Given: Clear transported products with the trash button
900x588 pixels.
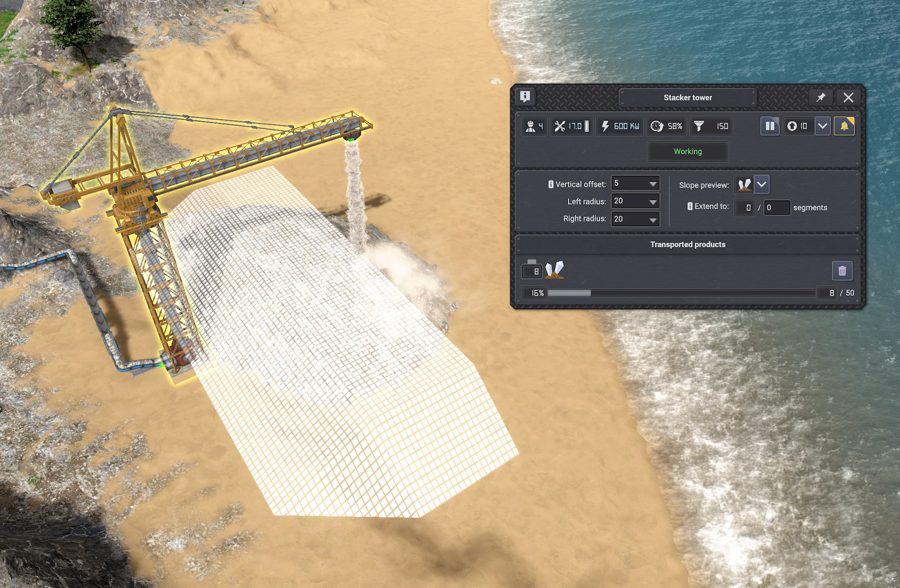Looking at the screenshot, I should 842,271.
